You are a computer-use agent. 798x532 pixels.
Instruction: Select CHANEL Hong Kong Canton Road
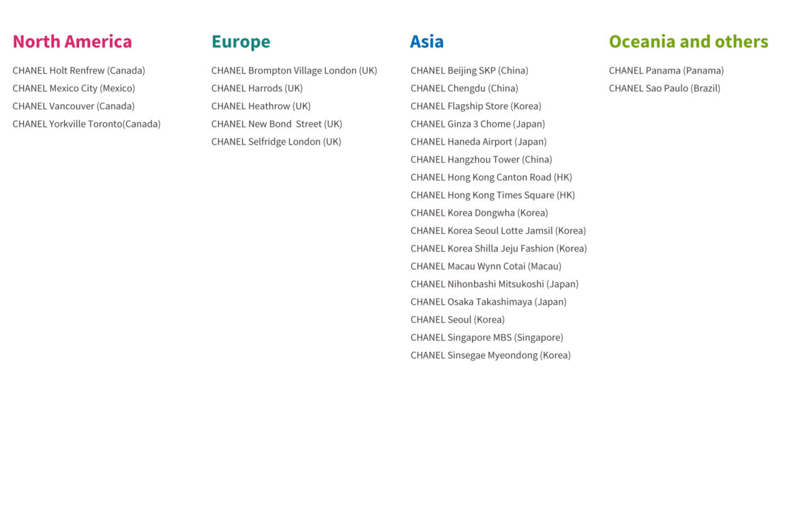[491, 177]
